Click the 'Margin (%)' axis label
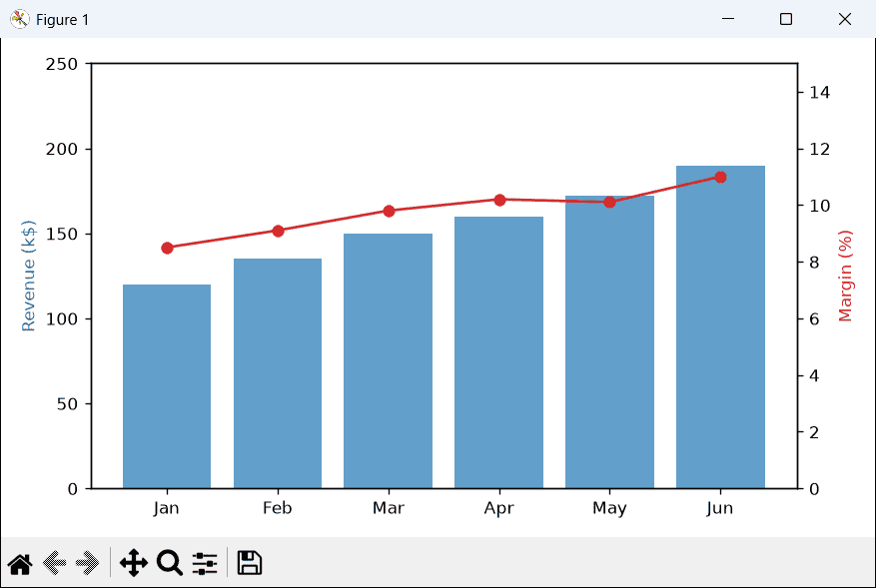Viewport: 876px width, 588px height. (845, 276)
